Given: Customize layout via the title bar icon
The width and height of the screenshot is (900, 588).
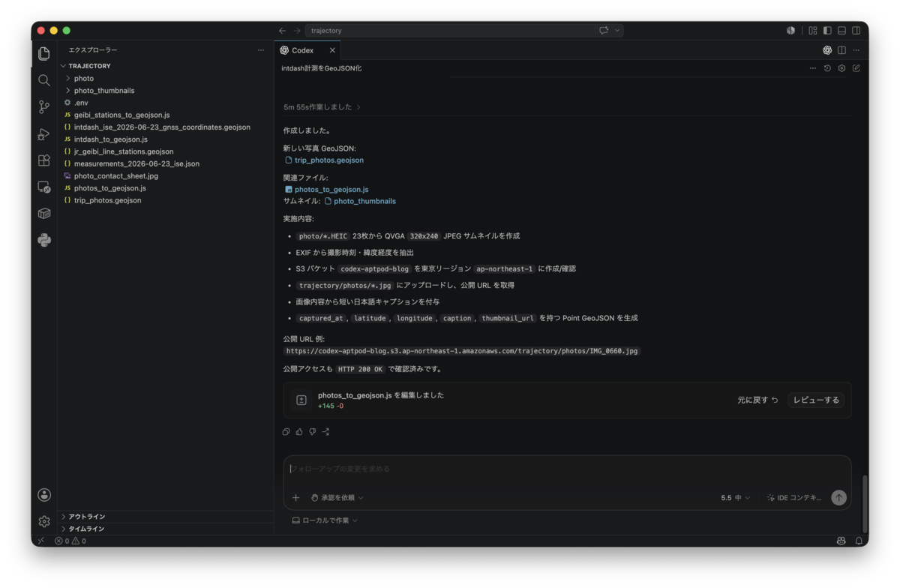Looking at the screenshot, I should [x=813, y=31].
